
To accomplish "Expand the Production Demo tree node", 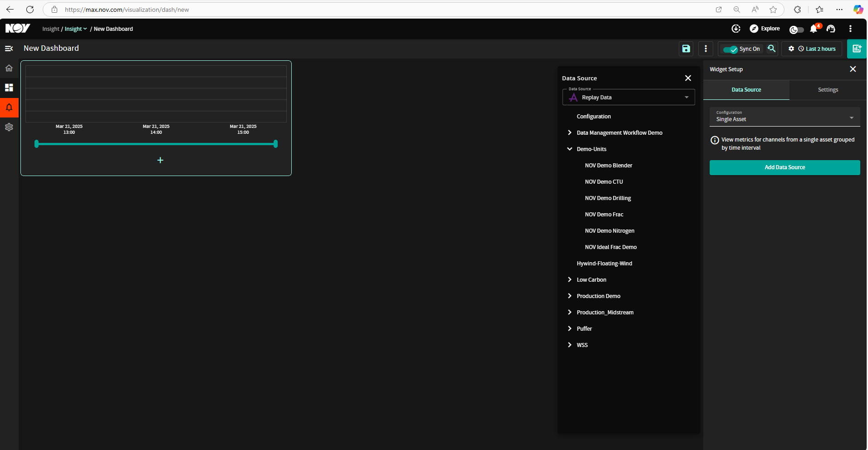I will point(569,296).
